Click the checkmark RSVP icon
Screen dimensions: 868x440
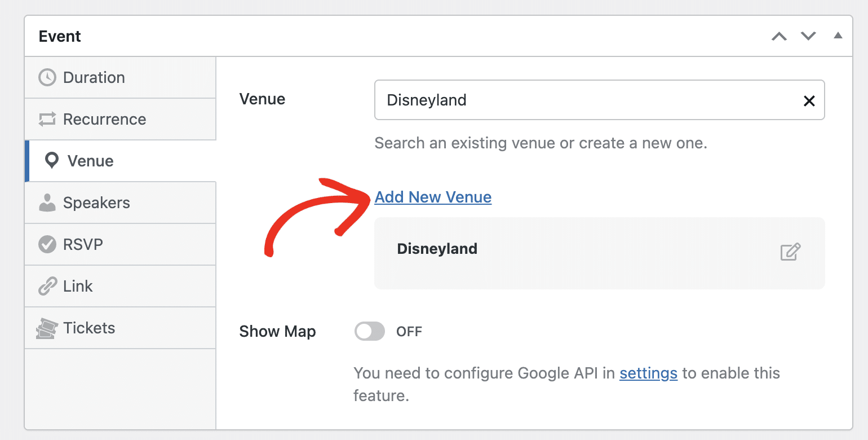[x=47, y=244]
